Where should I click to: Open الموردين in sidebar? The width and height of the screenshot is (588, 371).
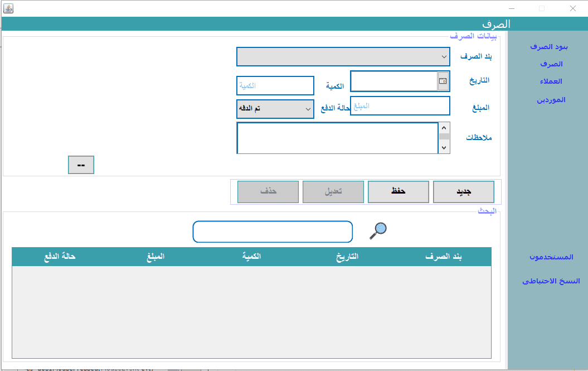pos(551,100)
